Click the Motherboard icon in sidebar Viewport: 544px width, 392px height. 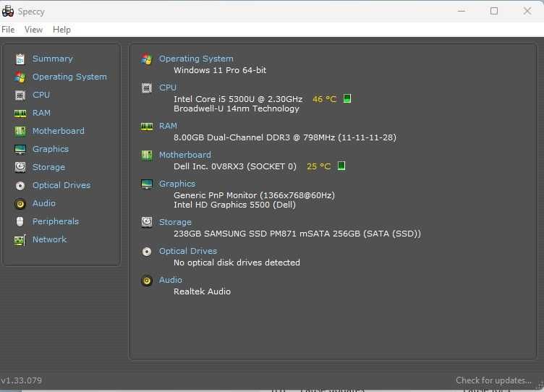(20, 131)
